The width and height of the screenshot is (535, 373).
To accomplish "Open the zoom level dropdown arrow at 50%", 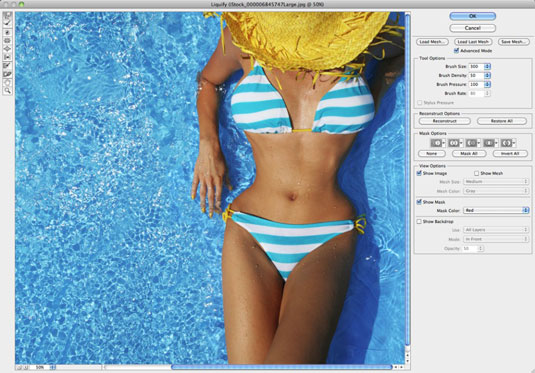I will tap(53, 368).
